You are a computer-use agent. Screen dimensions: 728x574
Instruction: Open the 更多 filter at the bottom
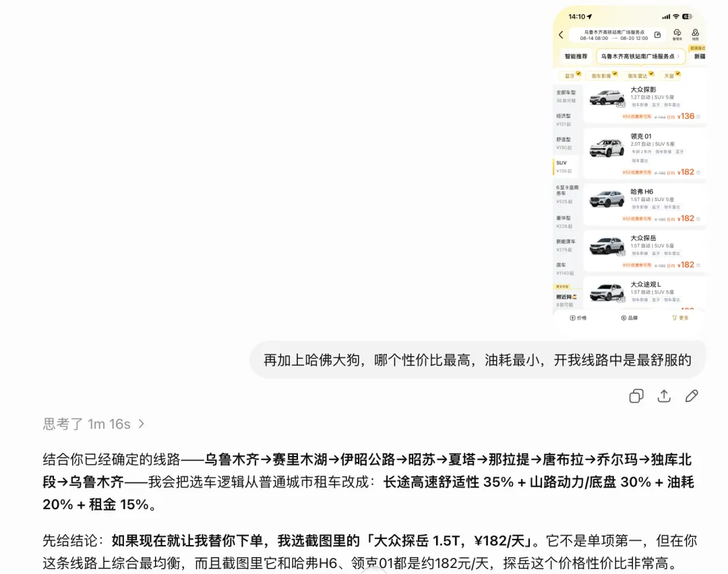(x=680, y=318)
